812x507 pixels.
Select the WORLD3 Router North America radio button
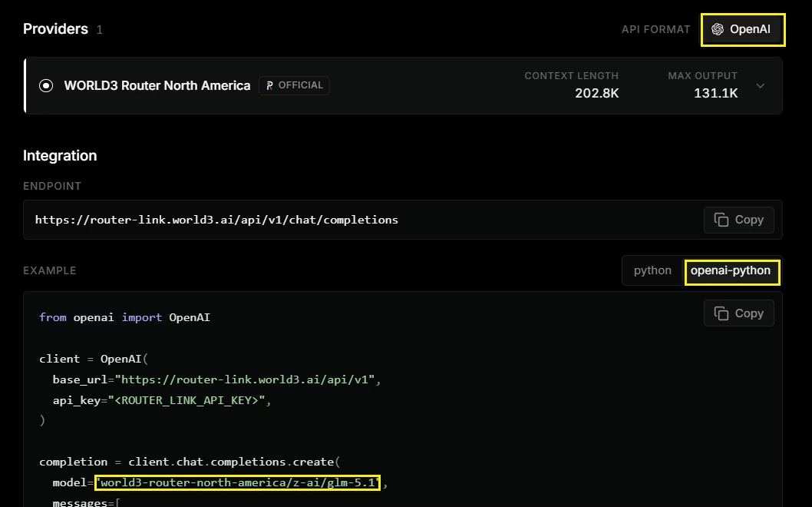click(x=46, y=85)
